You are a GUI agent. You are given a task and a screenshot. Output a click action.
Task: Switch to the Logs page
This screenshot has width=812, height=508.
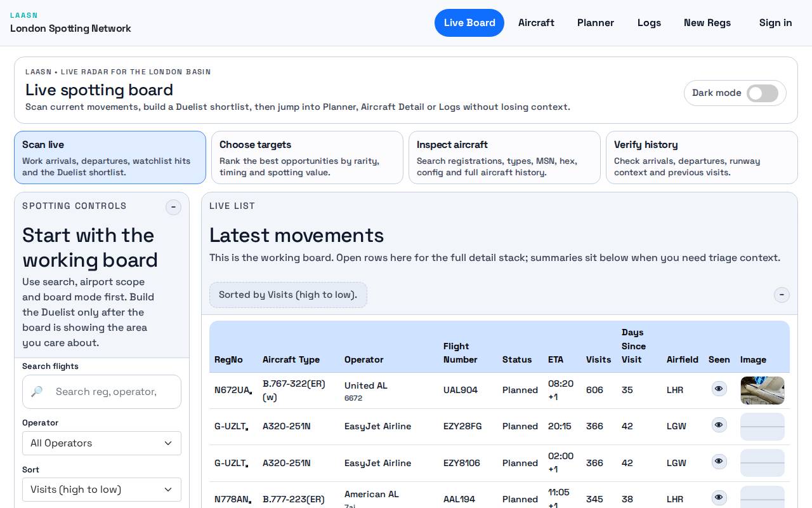(x=649, y=23)
